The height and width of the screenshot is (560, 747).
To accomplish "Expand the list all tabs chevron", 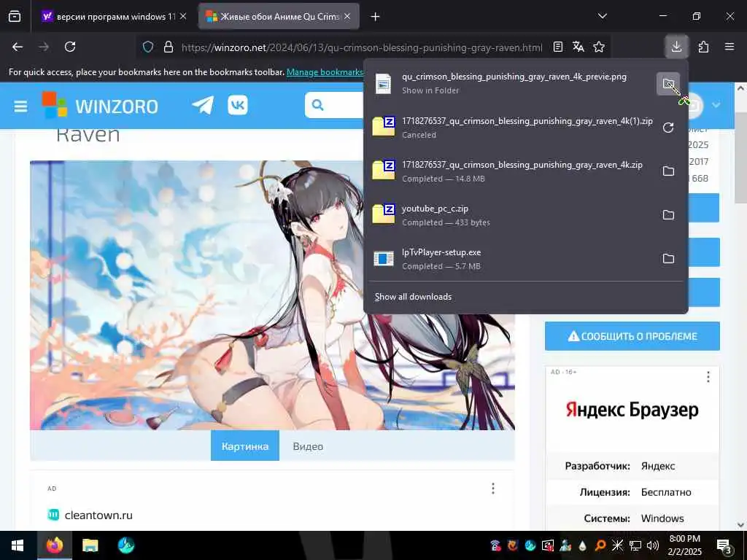I will click(602, 16).
